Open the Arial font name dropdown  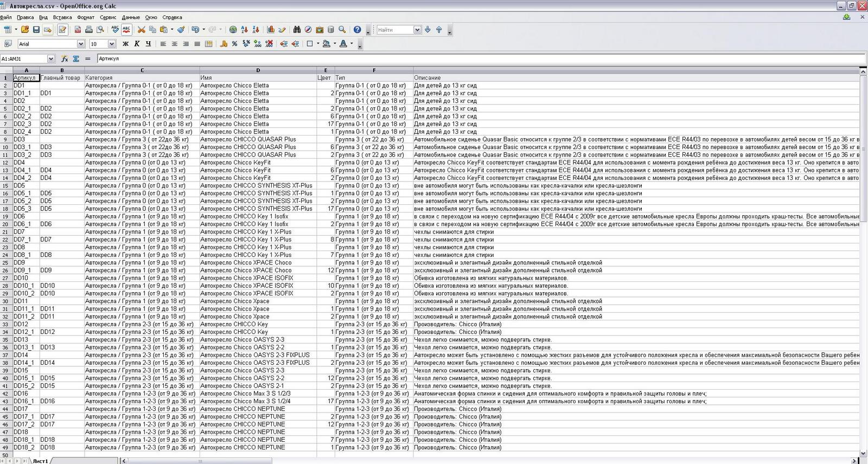(x=81, y=44)
